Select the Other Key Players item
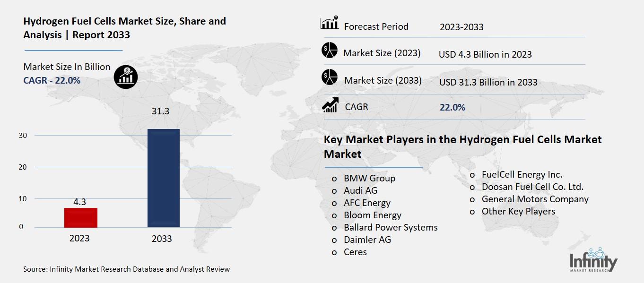 click(x=518, y=212)
